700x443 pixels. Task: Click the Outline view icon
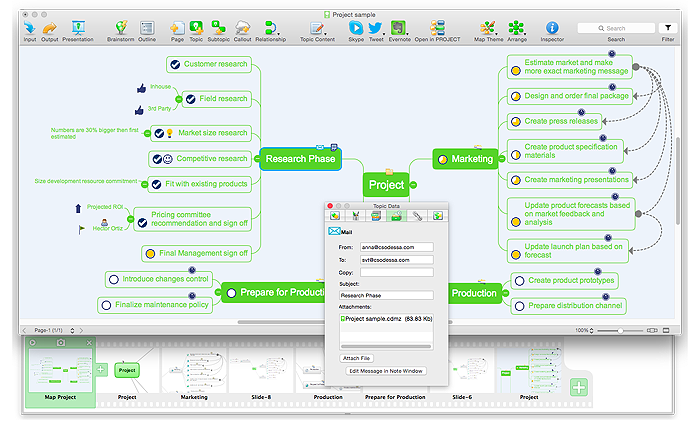[147, 28]
